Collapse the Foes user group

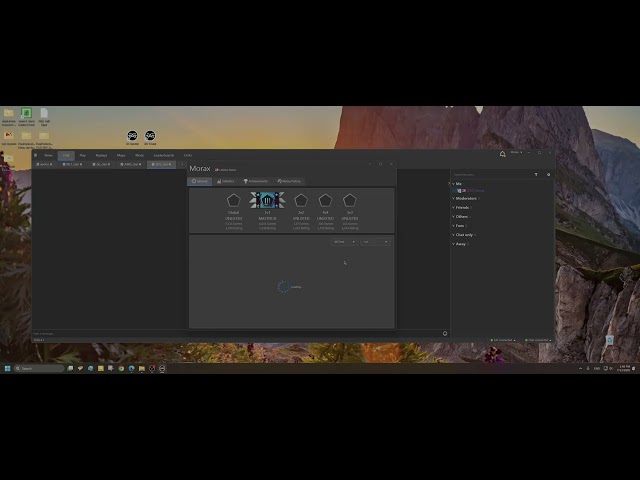tap(453, 225)
